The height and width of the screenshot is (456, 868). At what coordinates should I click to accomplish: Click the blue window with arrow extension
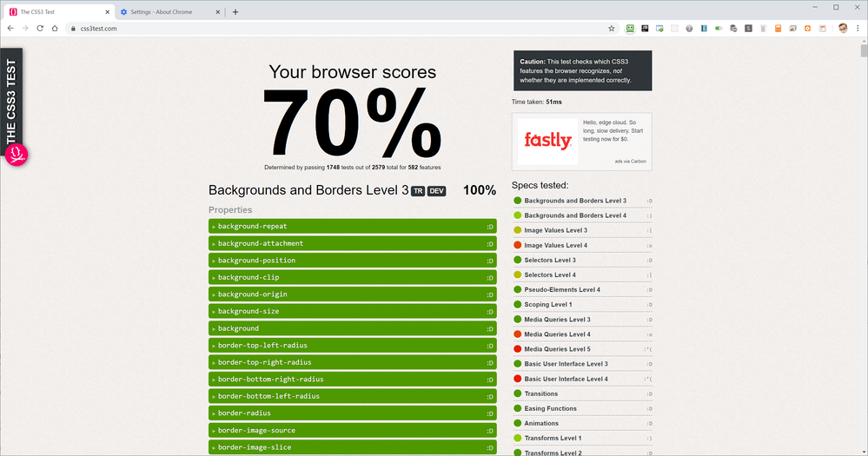(659, 28)
